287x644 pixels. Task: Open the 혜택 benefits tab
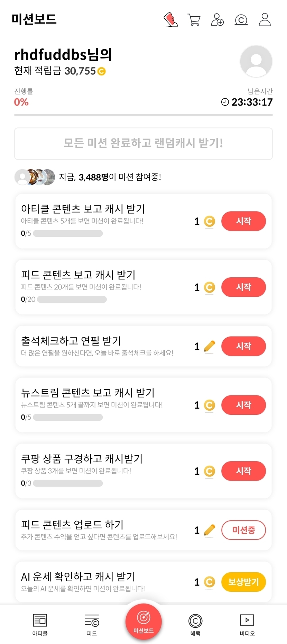click(x=195, y=624)
